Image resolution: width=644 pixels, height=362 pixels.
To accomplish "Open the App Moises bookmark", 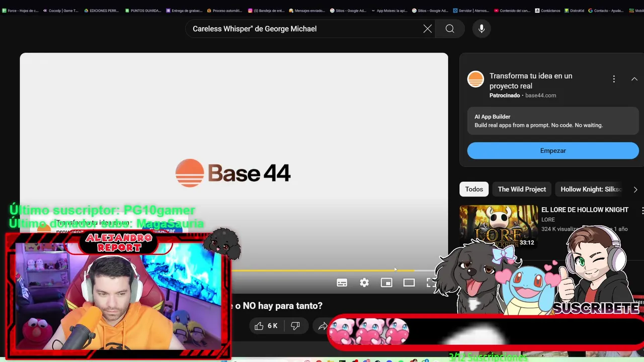I will (389, 11).
